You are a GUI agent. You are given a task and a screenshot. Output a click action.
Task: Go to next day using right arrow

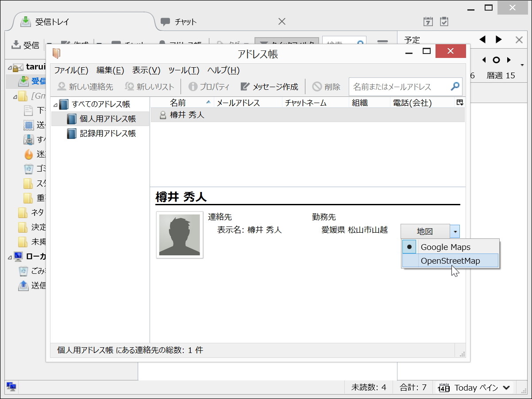coord(499,39)
